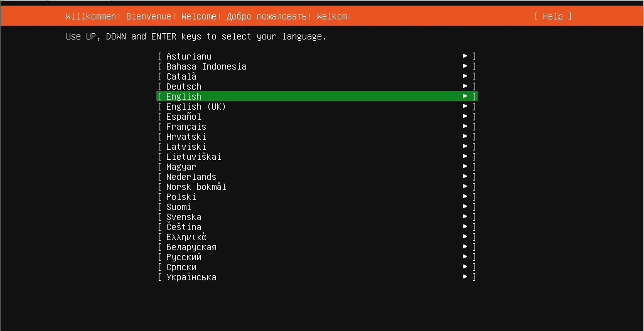Screen dimensions: 644x331
Task: Select Español language entry
Action: pyautogui.click(x=184, y=117)
